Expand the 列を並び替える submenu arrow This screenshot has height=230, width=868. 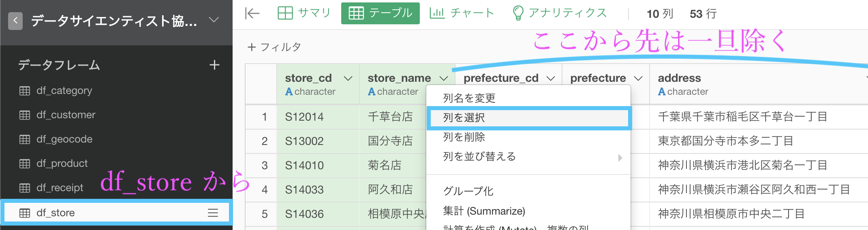[x=620, y=158]
